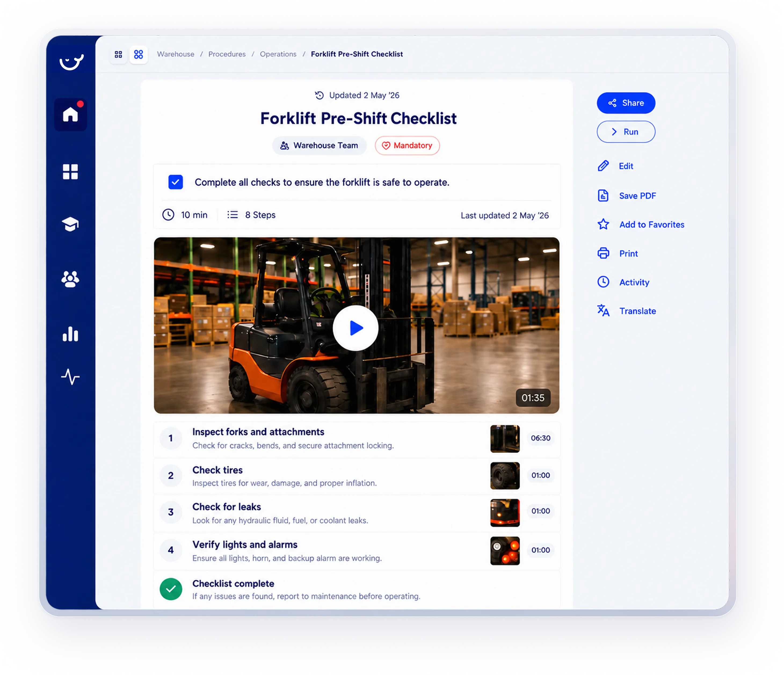Open the bar chart analytics icon
The image size is (784, 675).
tap(70, 334)
